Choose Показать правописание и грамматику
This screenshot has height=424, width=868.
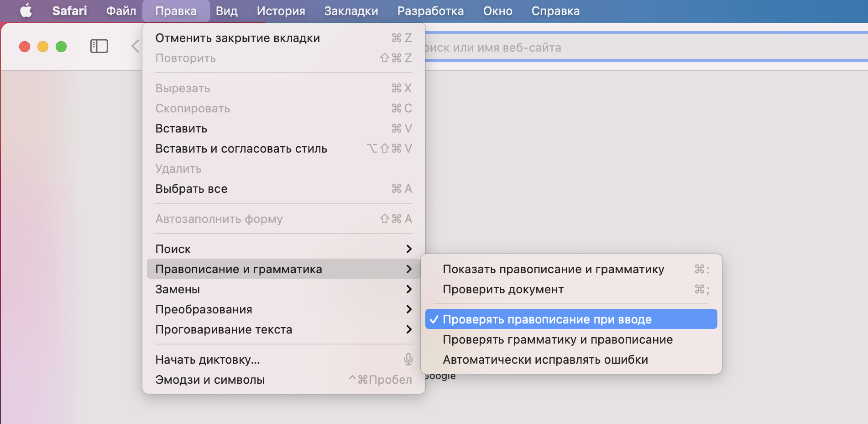coord(571,269)
